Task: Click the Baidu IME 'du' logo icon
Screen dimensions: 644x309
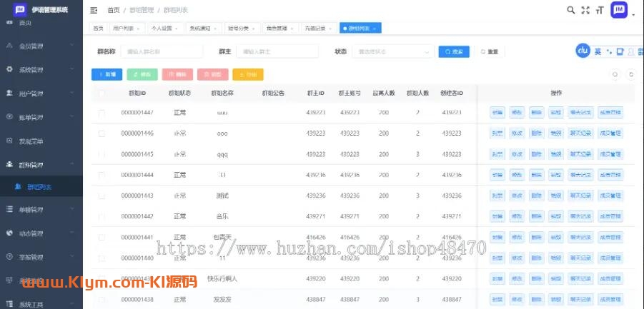Action: 583,51
